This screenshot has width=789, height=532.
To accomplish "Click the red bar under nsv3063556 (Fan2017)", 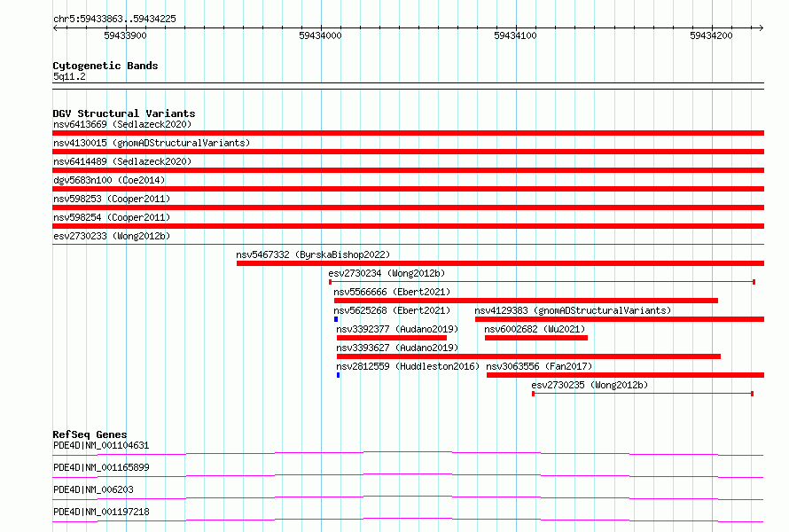I will pos(626,375).
